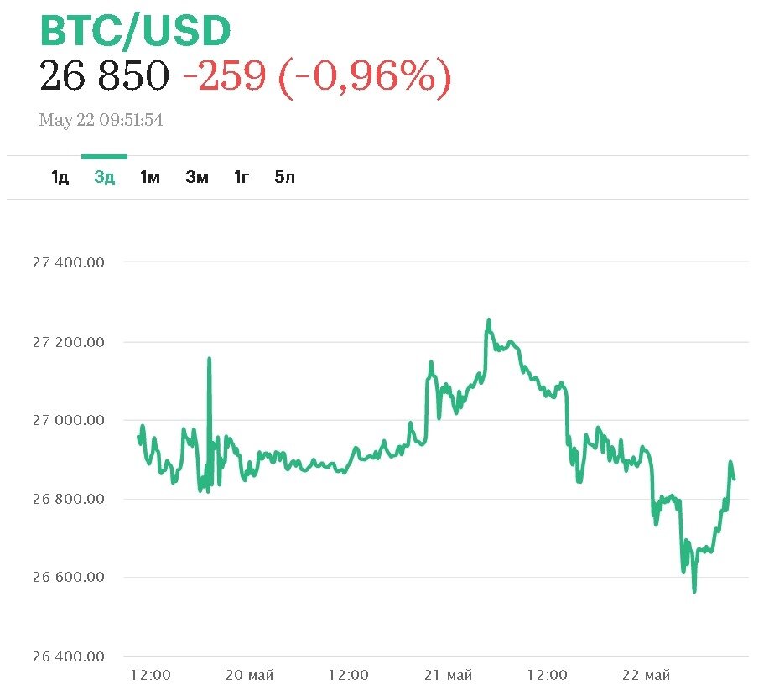Open the 1м period tab
The image size is (774, 700).
point(149,177)
